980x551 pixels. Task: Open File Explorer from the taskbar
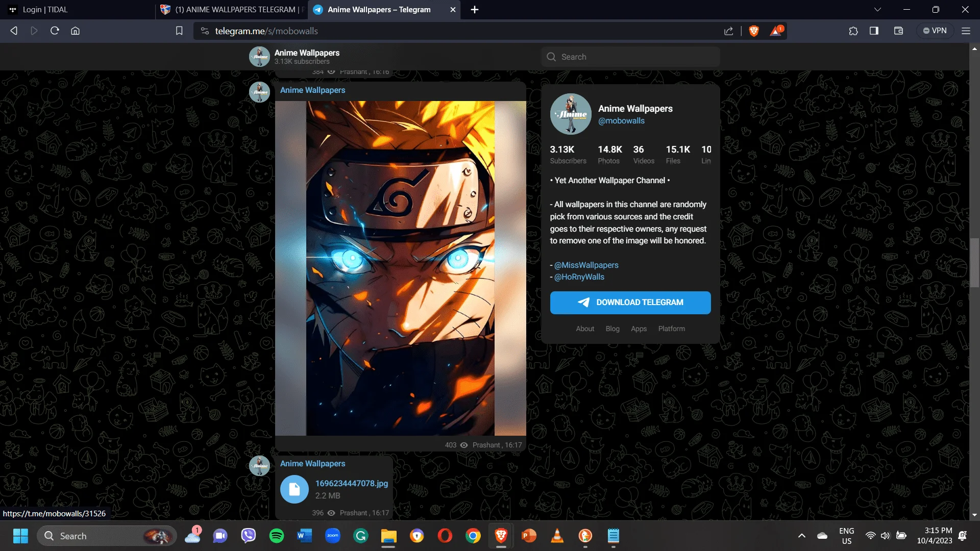coord(389,536)
